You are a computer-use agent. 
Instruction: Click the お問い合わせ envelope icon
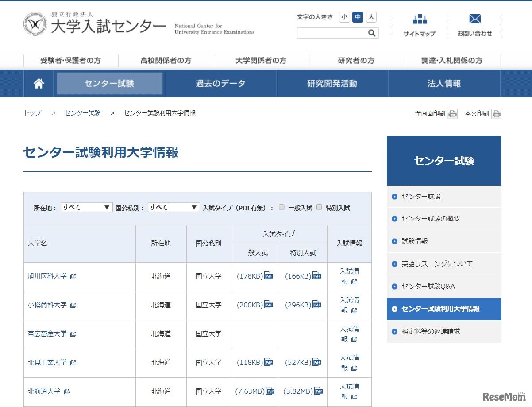tap(474, 19)
